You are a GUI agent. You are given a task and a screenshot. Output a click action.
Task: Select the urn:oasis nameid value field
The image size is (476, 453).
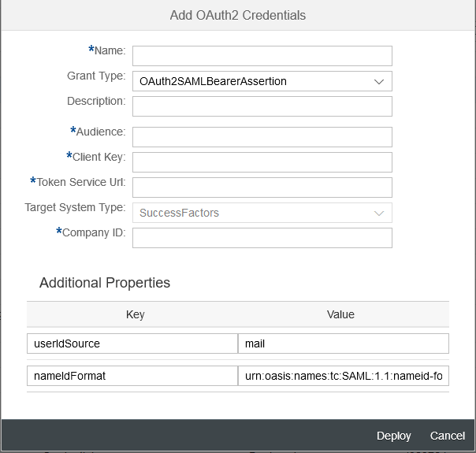pos(344,376)
